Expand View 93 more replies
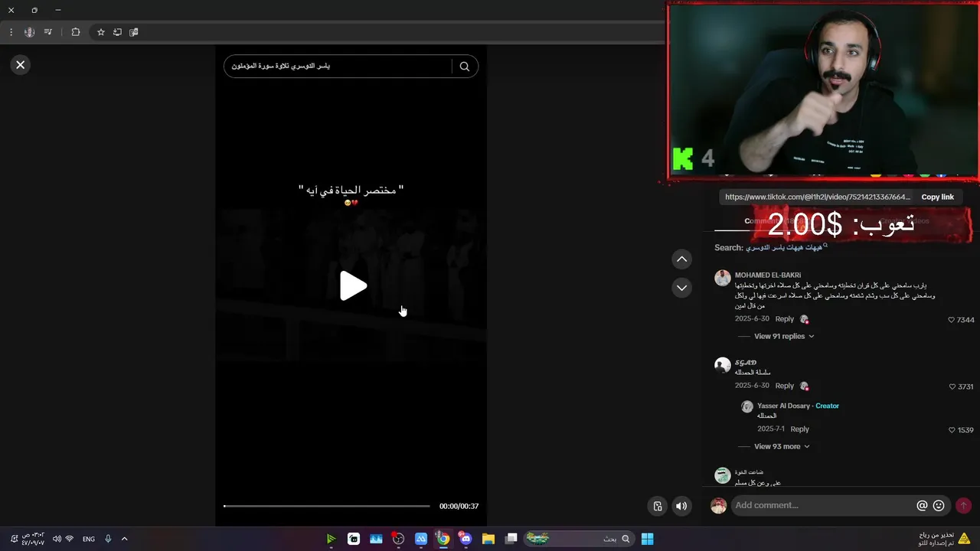 coord(782,446)
